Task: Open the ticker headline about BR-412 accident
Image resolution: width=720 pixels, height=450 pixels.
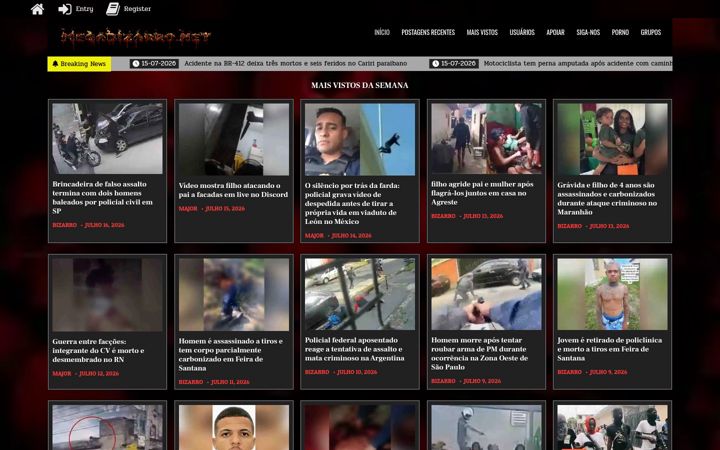Action: 296,64
